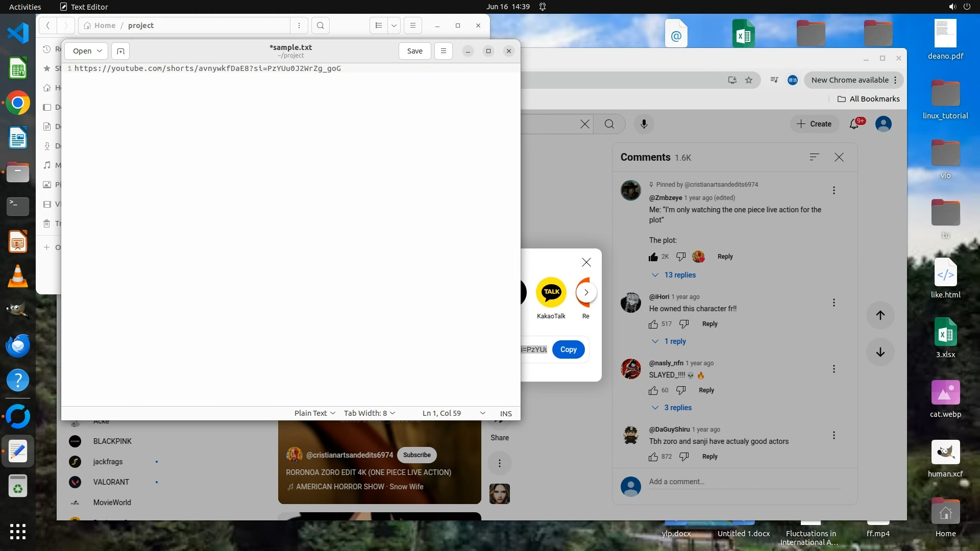Click the new document tab icon
980x551 pixels.
[x=120, y=51]
